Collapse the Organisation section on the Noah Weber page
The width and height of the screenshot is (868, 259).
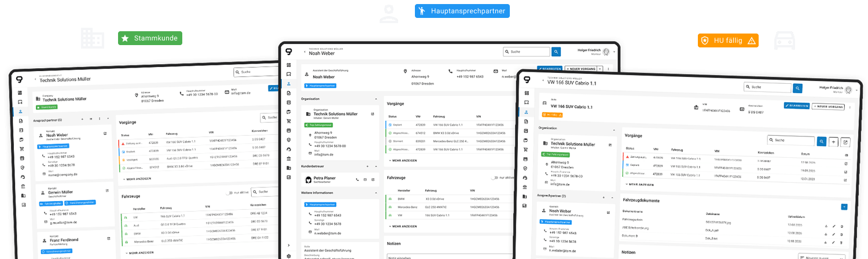coord(376,99)
